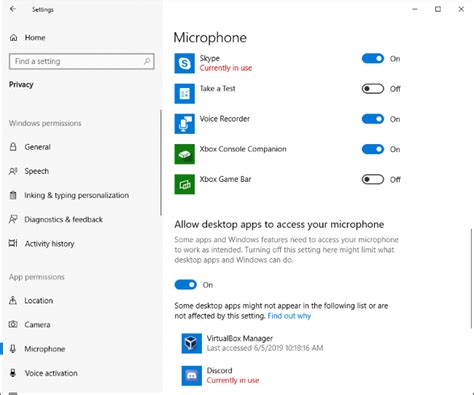Click the Voice Recorder app icon
474x395 pixels.
pos(185,124)
